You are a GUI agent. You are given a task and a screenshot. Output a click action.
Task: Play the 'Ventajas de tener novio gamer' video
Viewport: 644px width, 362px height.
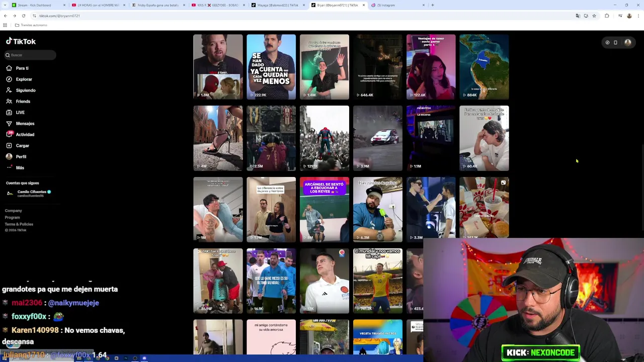tap(431, 67)
